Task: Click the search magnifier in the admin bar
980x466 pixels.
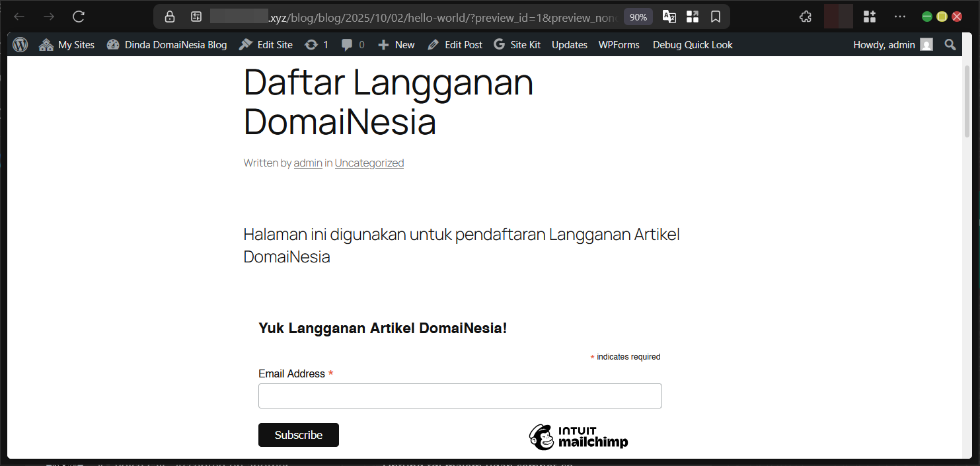Action: click(950, 44)
